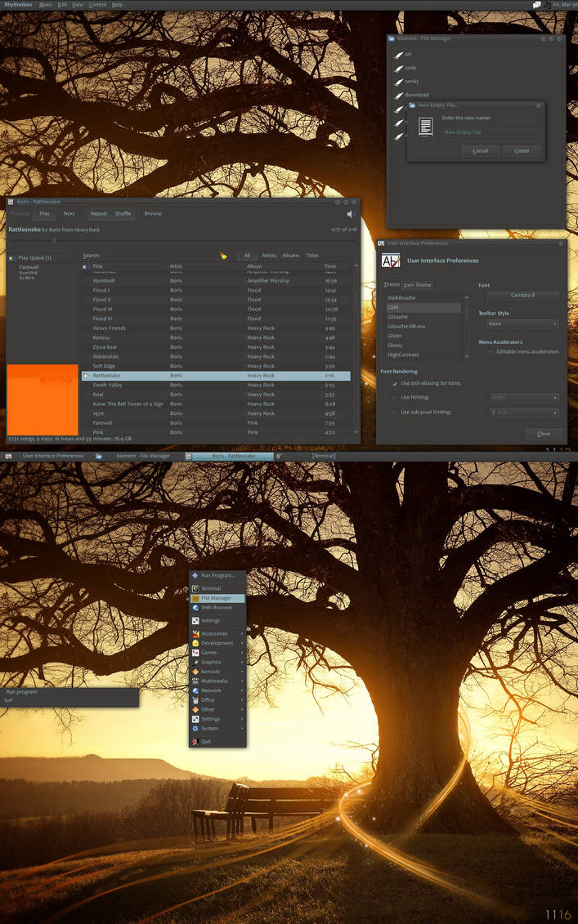Click the 'Enter the new name' text field
The image size is (578, 924).
click(490, 132)
